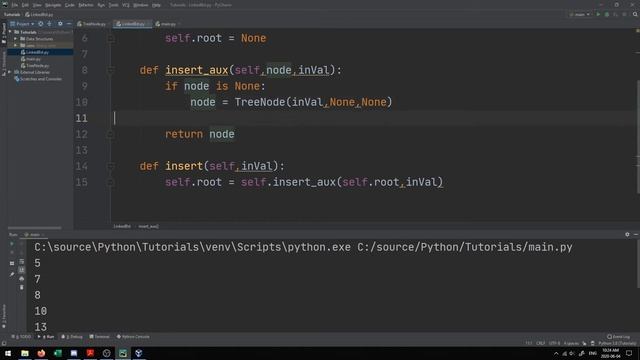Open Excel from the taskbar
Viewport: 640px width, 360px height.
click(58, 353)
